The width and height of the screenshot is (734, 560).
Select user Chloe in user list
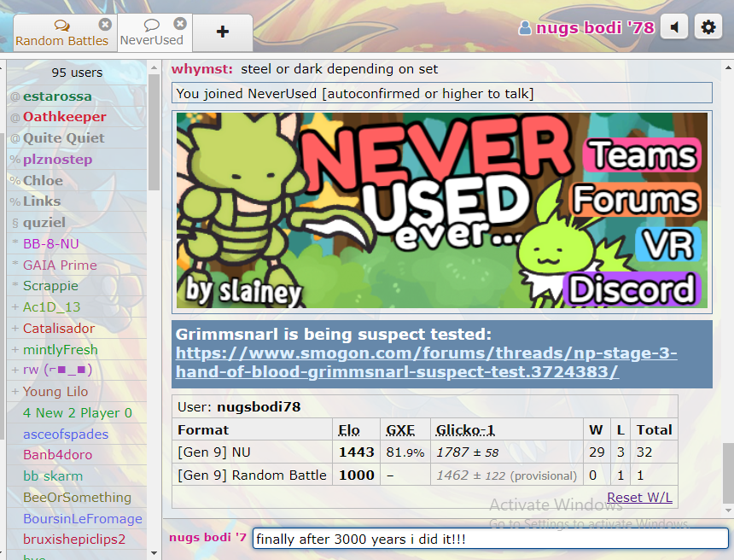[77, 180]
